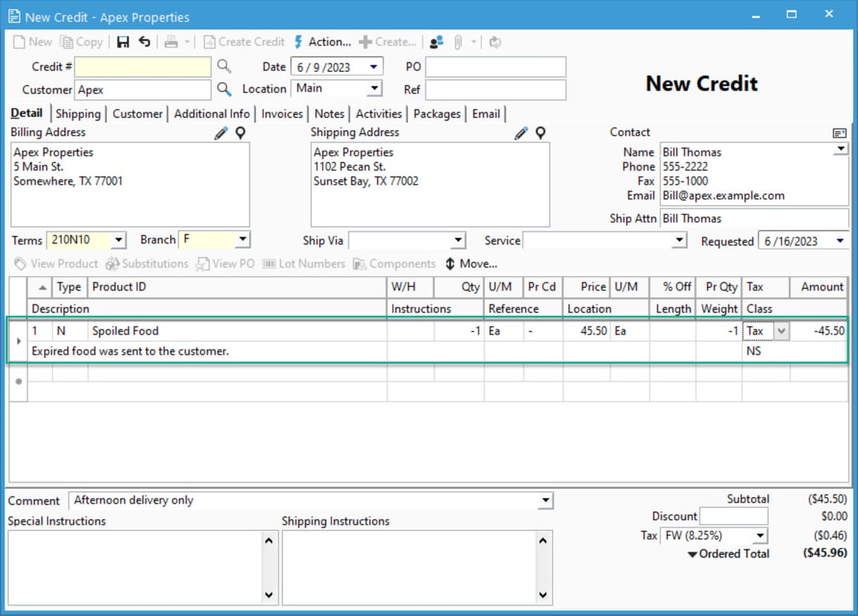Viewport: 858px width, 616px height.
Task: Select the Detail tab
Action: [x=26, y=113]
